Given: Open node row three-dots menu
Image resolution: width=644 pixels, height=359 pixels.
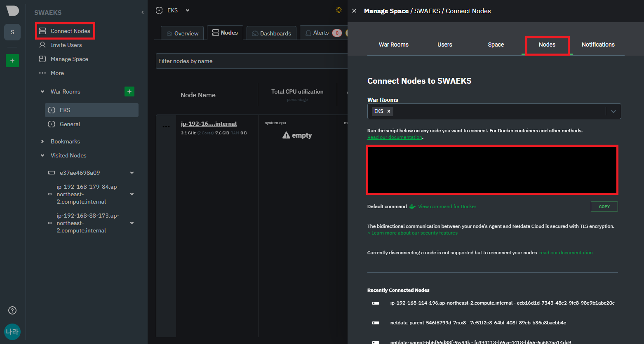Looking at the screenshot, I should coord(166,127).
